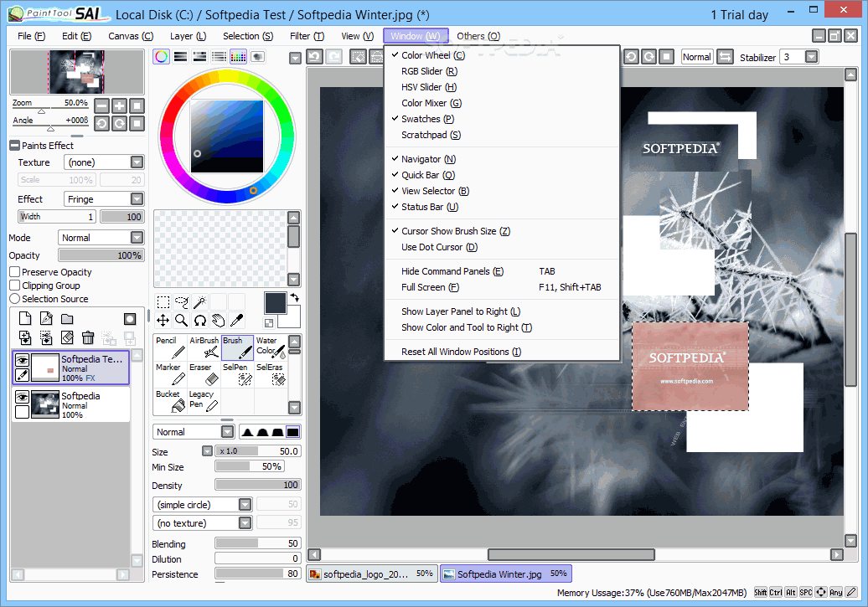Click the foreground color swatch

coord(275,303)
